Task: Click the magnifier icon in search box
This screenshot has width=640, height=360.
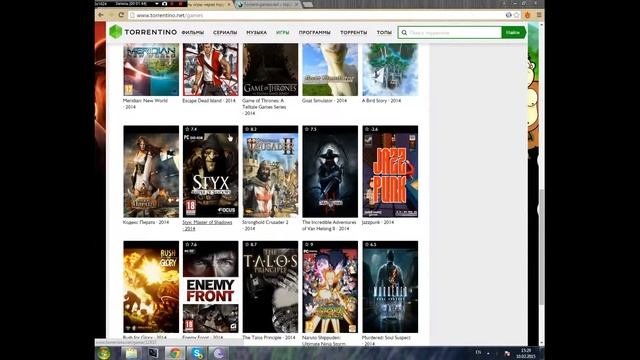Action: [404, 33]
